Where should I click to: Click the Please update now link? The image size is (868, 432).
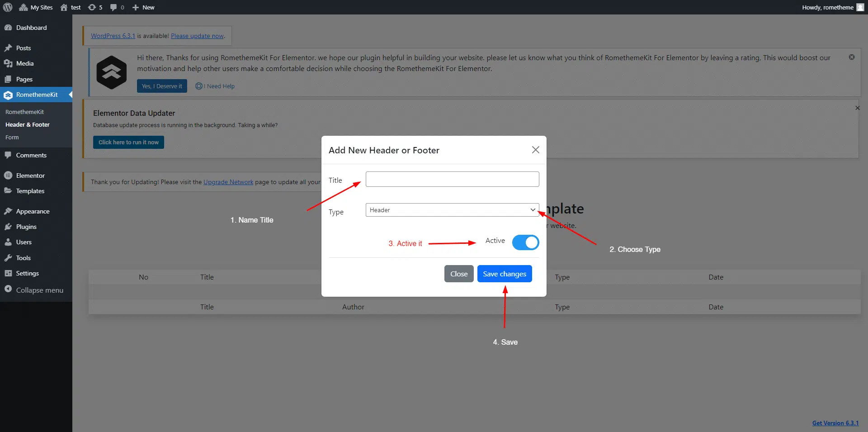pyautogui.click(x=197, y=36)
